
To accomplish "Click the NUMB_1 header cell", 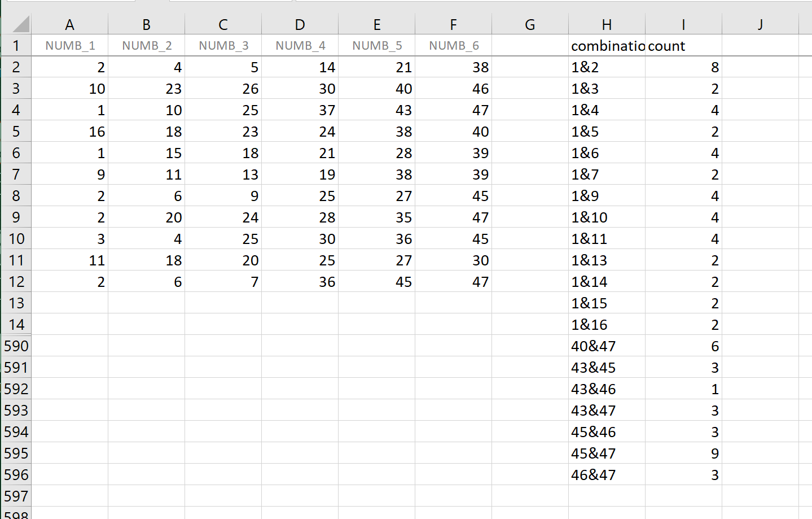I will coord(69,45).
